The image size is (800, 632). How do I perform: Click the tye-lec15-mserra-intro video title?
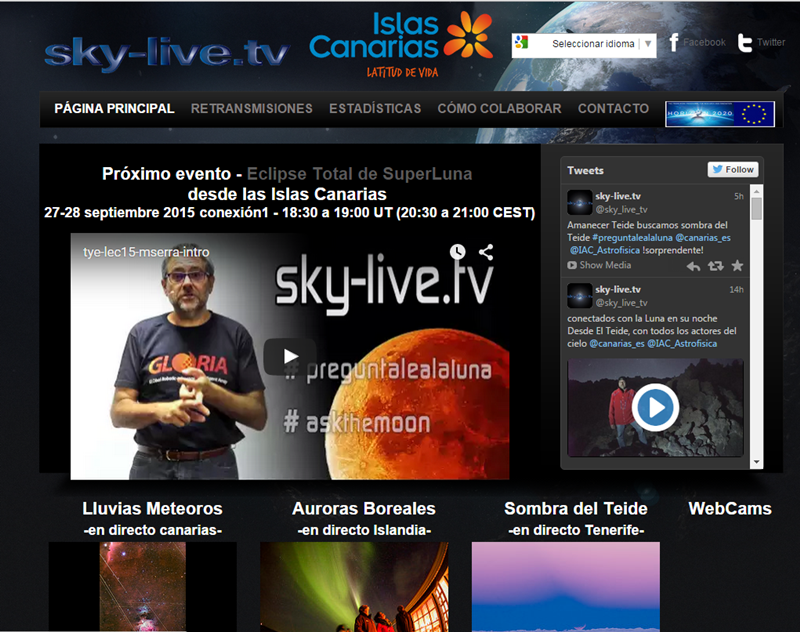click(146, 252)
